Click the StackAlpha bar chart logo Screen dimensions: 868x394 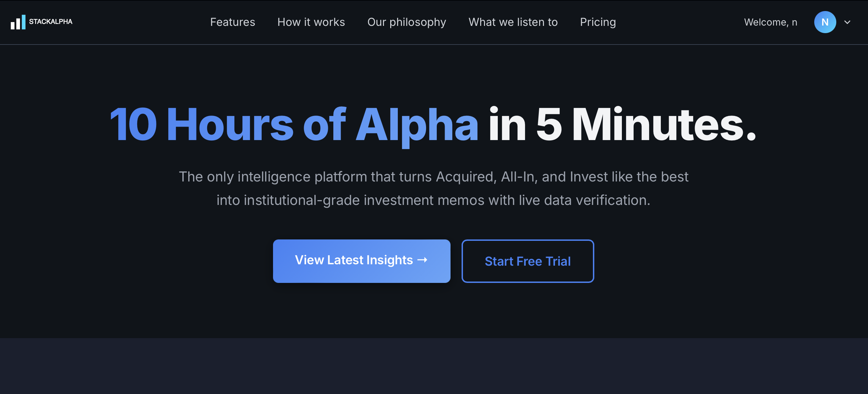click(18, 22)
